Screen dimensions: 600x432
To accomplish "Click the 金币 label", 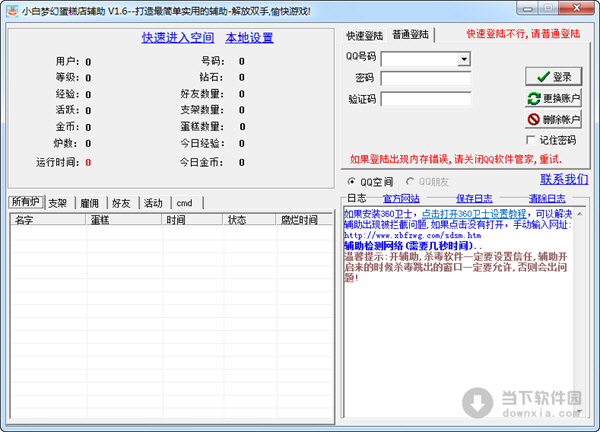I will coord(67,126).
